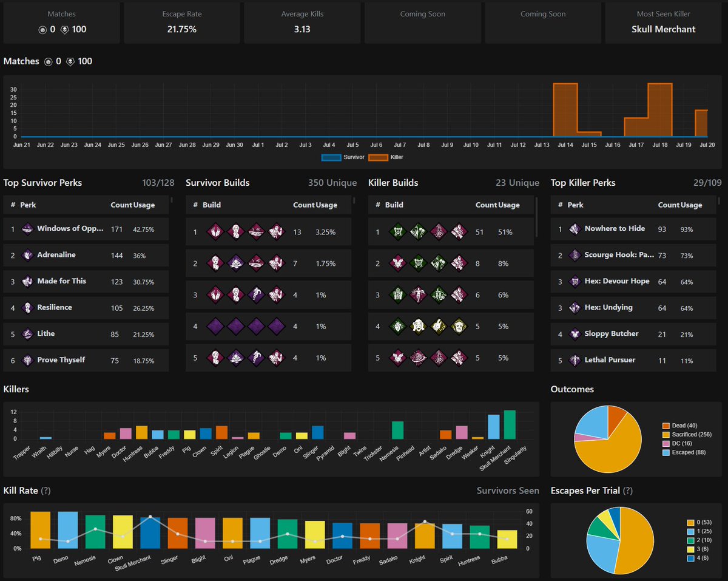Click the Sloppy Butcher perk icon
This screenshot has height=581, width=728.
tap(575, 334)
